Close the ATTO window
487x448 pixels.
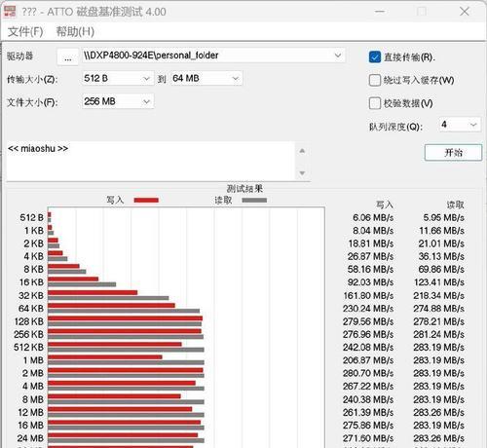pyautogui.click(x=465, y=12)
